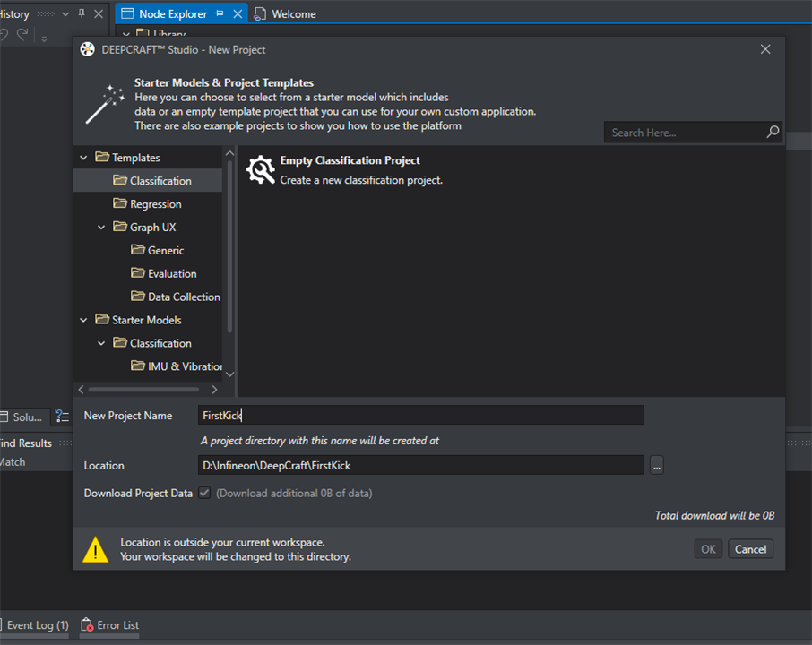This screenshot has height=645, width=812.
Task: Click the Cancel button
Action: click(x=750, y=549)
